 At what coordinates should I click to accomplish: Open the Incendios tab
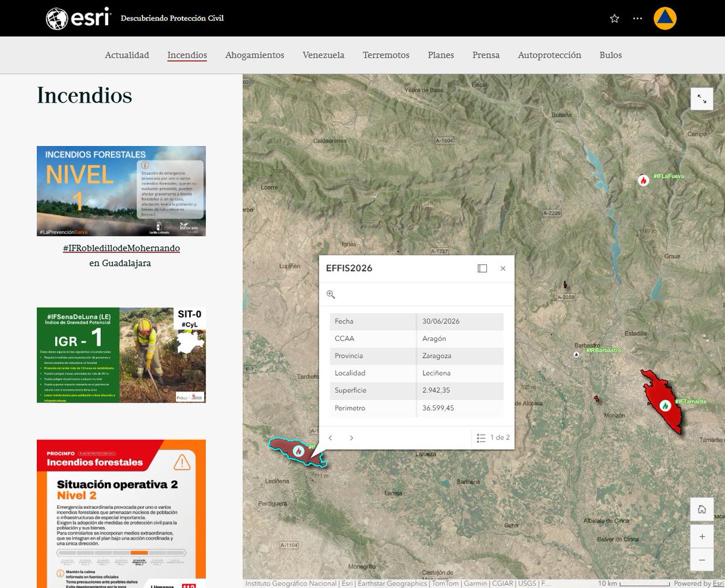point(187,55)
